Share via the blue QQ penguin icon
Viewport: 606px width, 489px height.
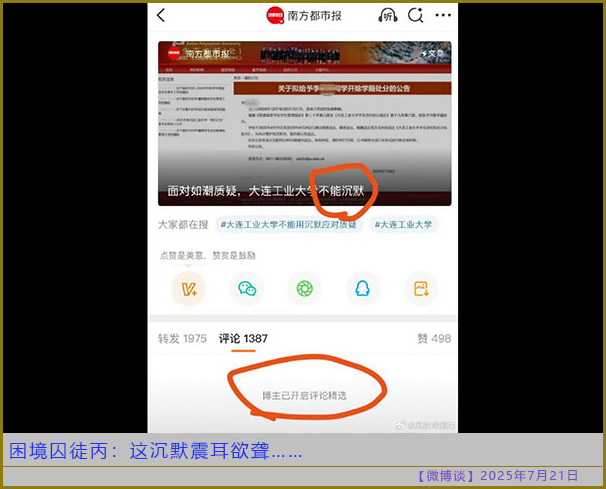coord(362,289)
